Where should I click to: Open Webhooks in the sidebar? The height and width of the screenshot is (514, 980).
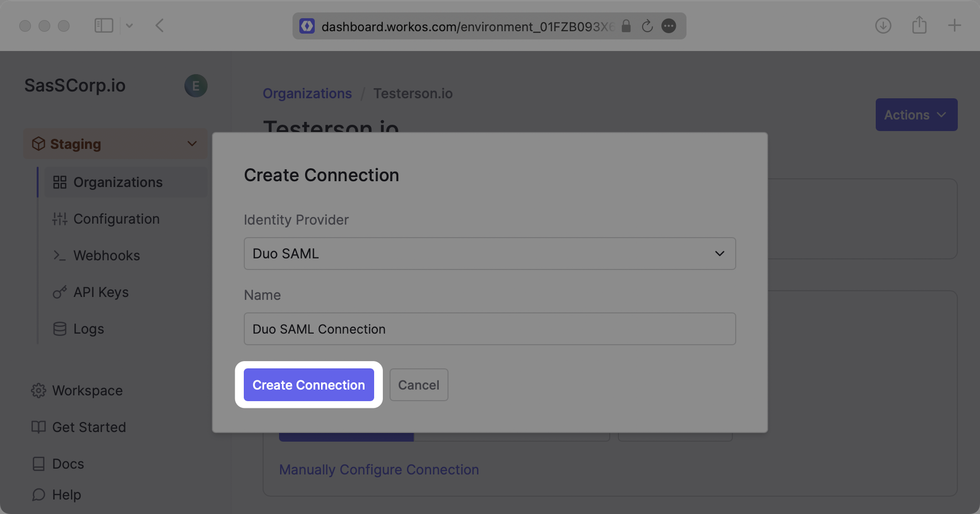(106, 255)
